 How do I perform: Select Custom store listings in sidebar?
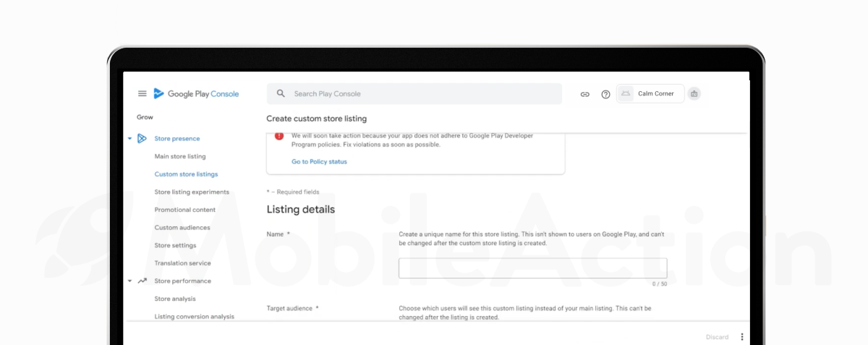click(x=186, y=174)
